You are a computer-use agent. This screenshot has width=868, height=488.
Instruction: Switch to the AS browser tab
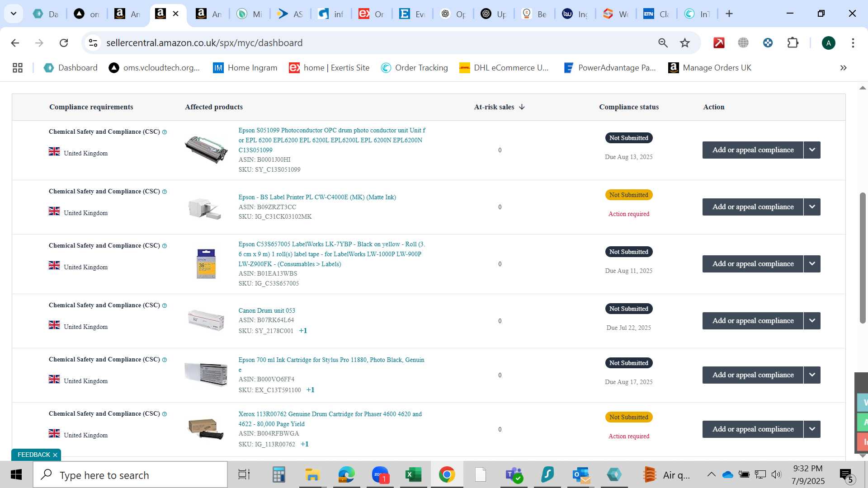(x=291, y=14)
